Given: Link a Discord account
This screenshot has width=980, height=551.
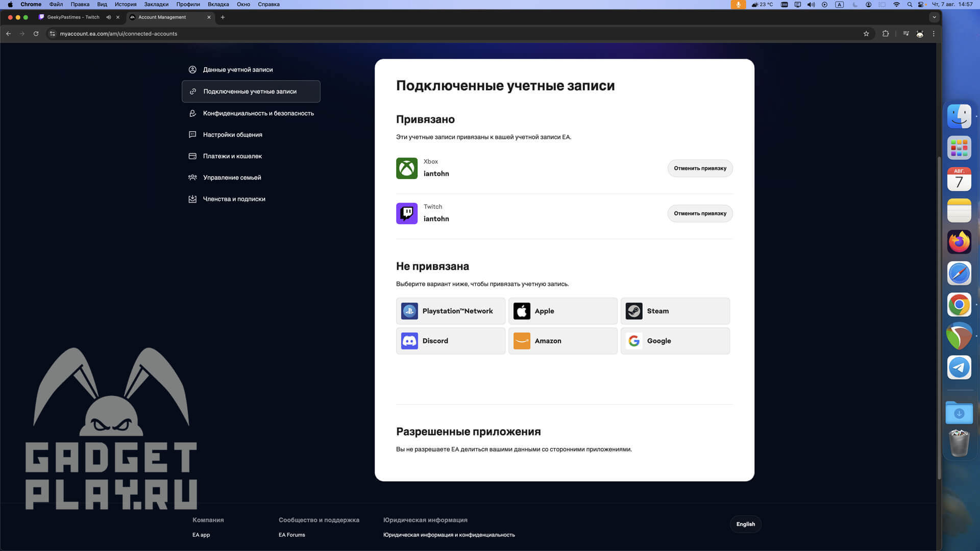Looking at the screenshot, I should point(451,341).
